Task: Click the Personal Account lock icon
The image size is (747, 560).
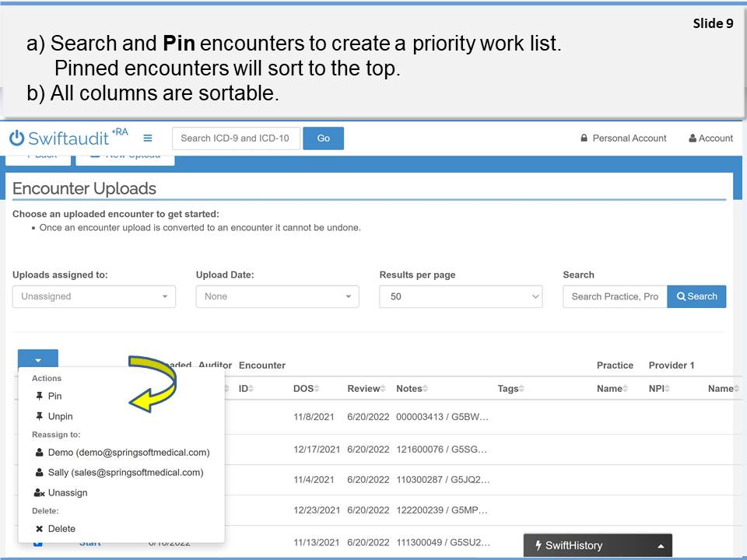Action: [x=584, y=138]
